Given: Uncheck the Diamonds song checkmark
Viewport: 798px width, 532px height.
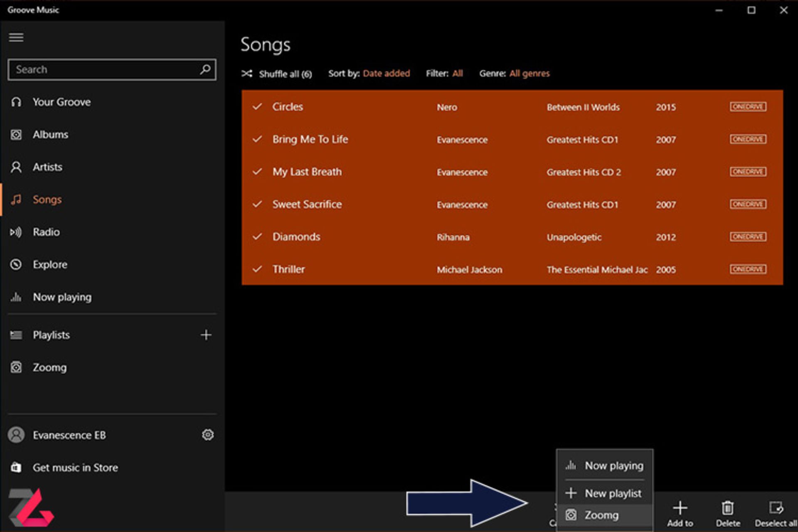Looking at the screenshot, I should (257, 237).
